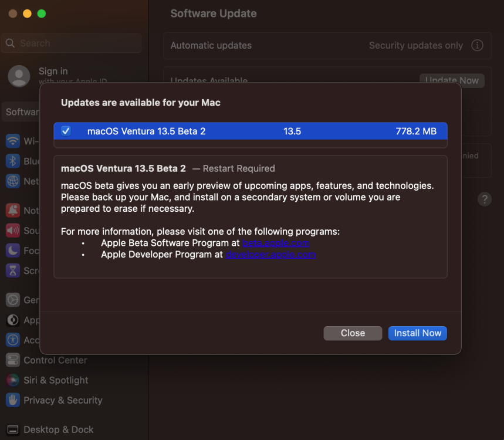Select the Software Update sidebar item
The image size is (504, 440).
(21, 112)
